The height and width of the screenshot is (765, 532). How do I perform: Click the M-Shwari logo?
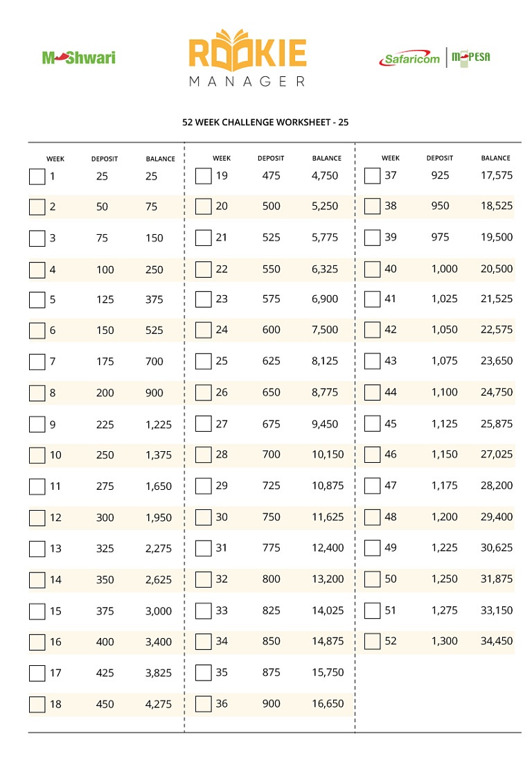tap(78, 58)
